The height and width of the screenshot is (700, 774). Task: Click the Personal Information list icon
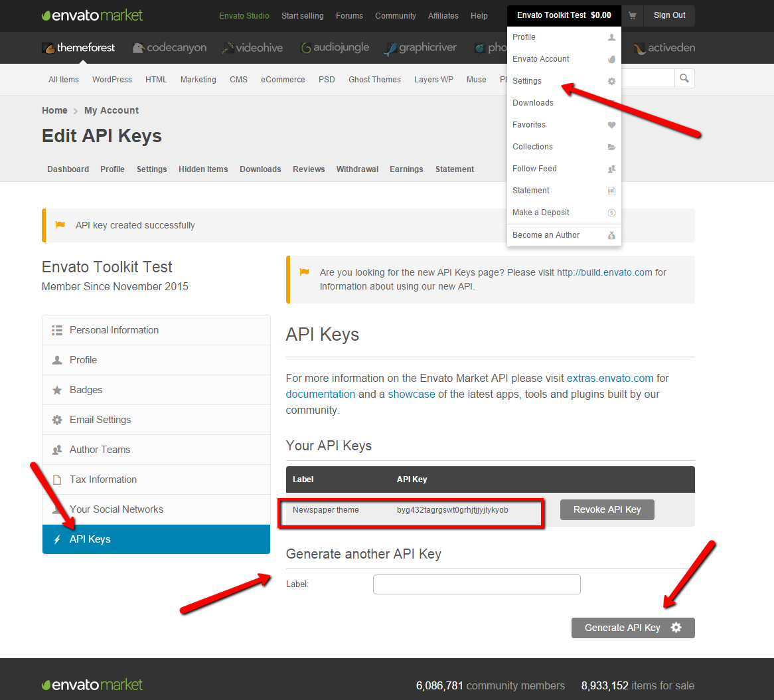tap(57, 330)
